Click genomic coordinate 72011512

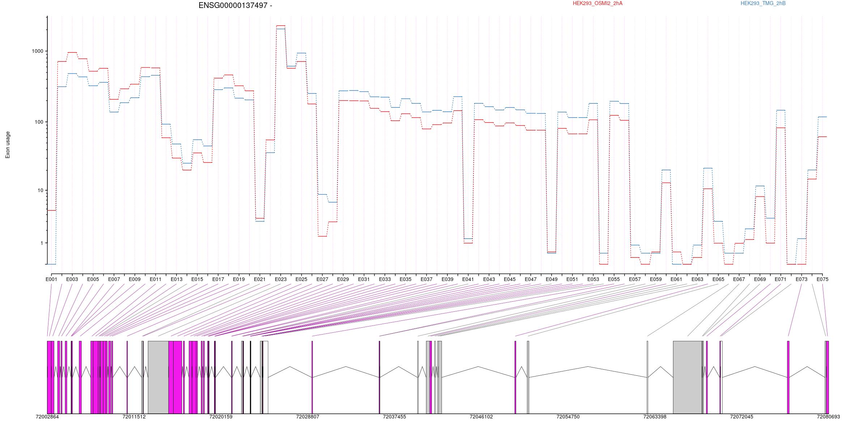(x=134, y=417)
